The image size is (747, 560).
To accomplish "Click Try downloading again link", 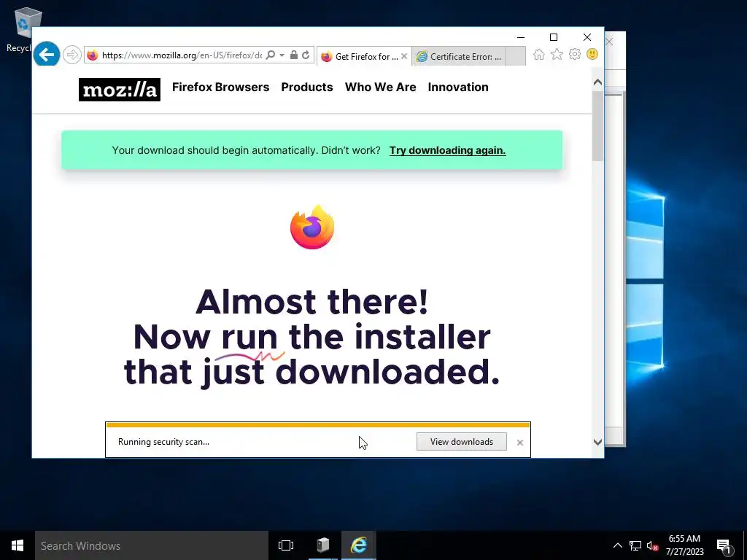I will (x=447, y=150).
